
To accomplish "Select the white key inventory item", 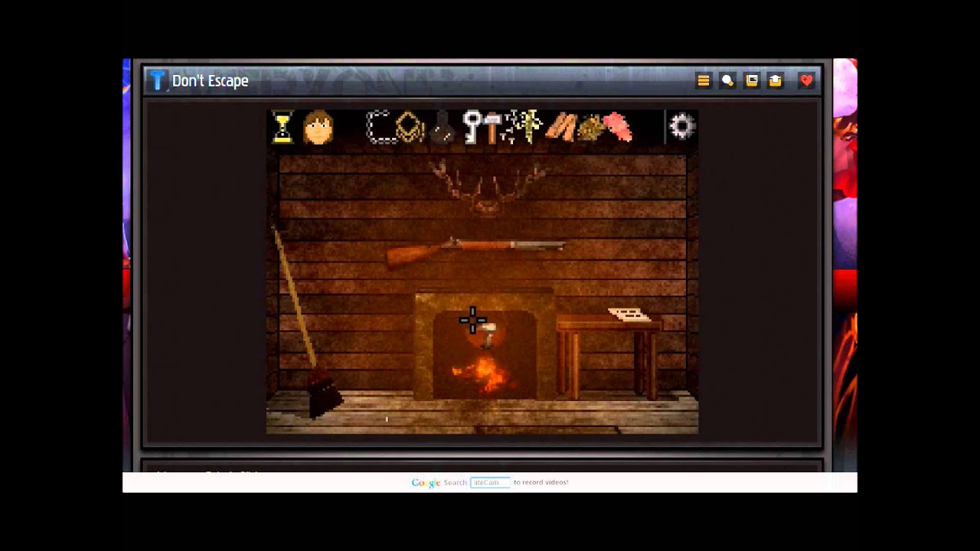I will tap(472, 127).
